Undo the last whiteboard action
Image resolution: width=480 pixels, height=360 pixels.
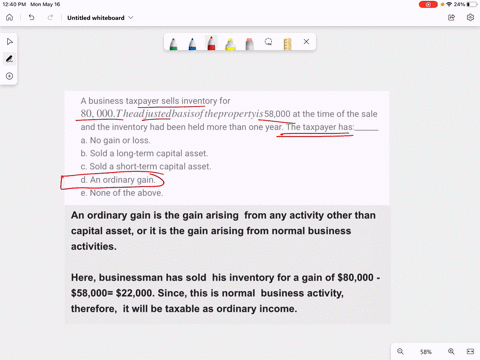coord(31,17)
